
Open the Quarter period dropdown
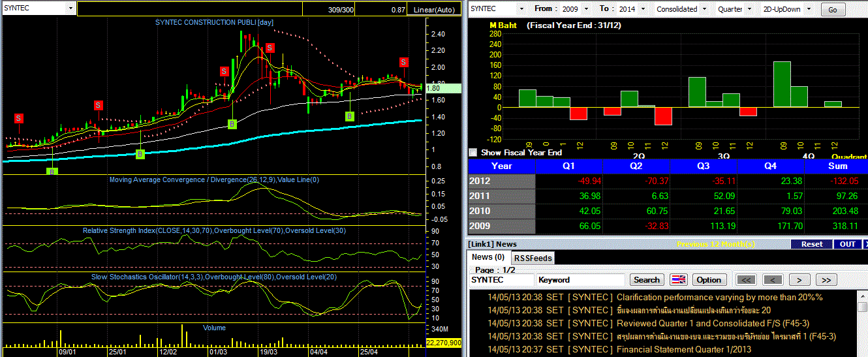tap(751, 9)
